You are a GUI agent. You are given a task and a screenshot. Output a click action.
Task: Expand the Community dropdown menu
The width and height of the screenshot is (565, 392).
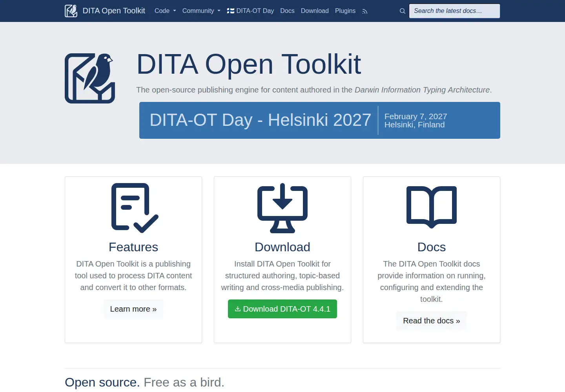point(201,11)
